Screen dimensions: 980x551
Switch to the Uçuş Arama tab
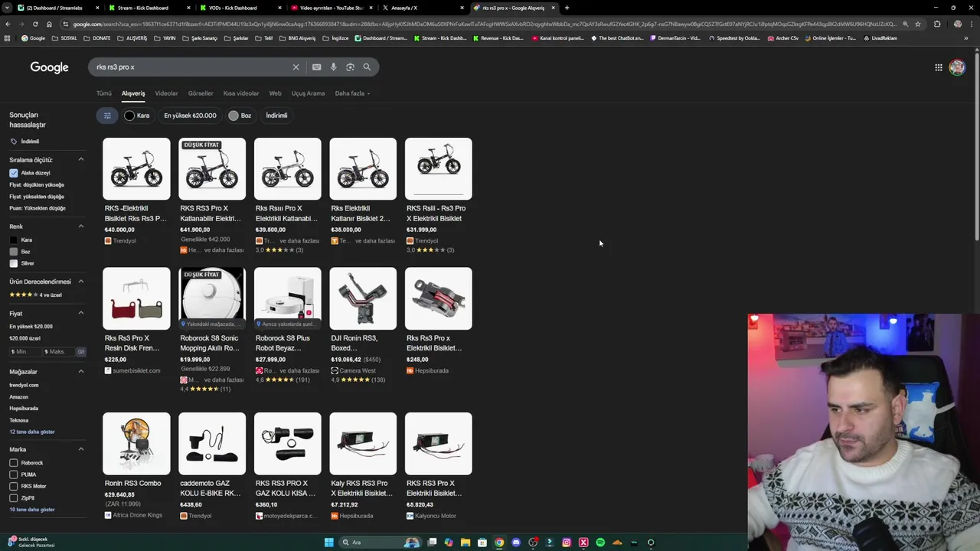tap(308, 93)
